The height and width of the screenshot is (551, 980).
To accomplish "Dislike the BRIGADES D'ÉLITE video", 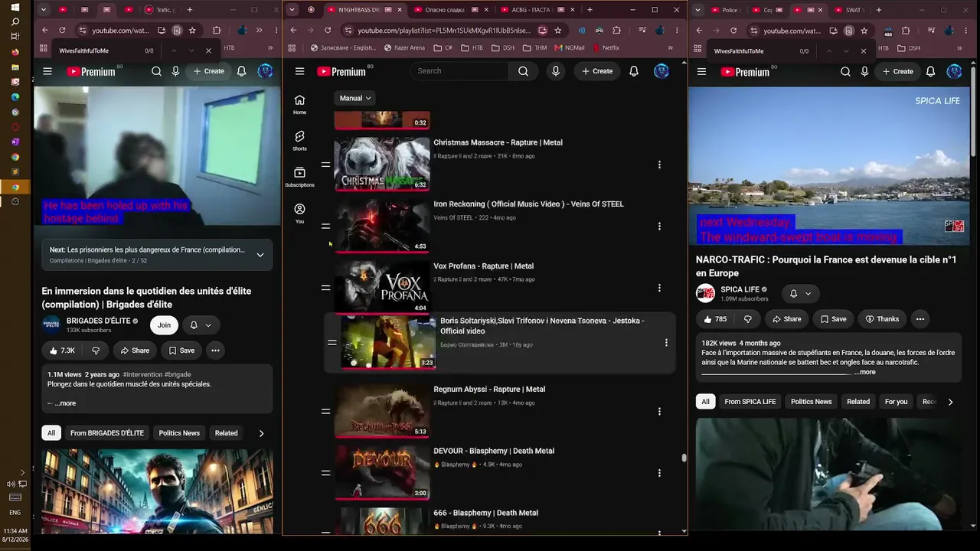I will pos(96,350).
